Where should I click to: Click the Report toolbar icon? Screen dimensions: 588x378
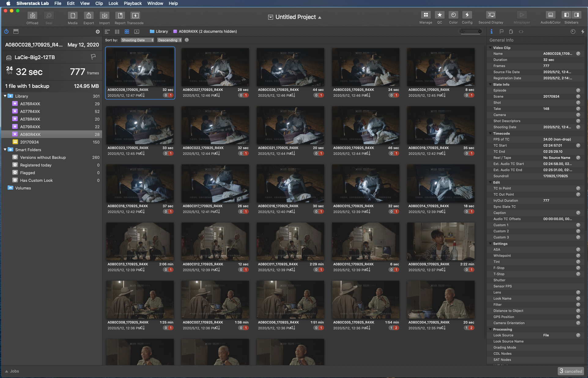tap(120, 16)
